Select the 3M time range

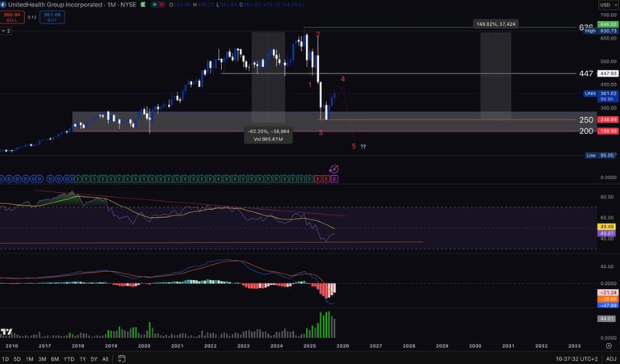tap(42, 359)
